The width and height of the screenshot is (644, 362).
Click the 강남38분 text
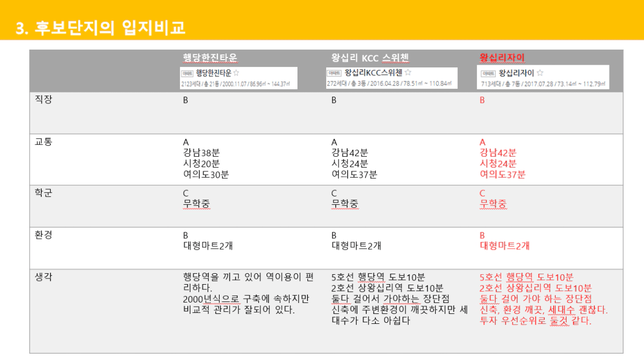point(201,153)
